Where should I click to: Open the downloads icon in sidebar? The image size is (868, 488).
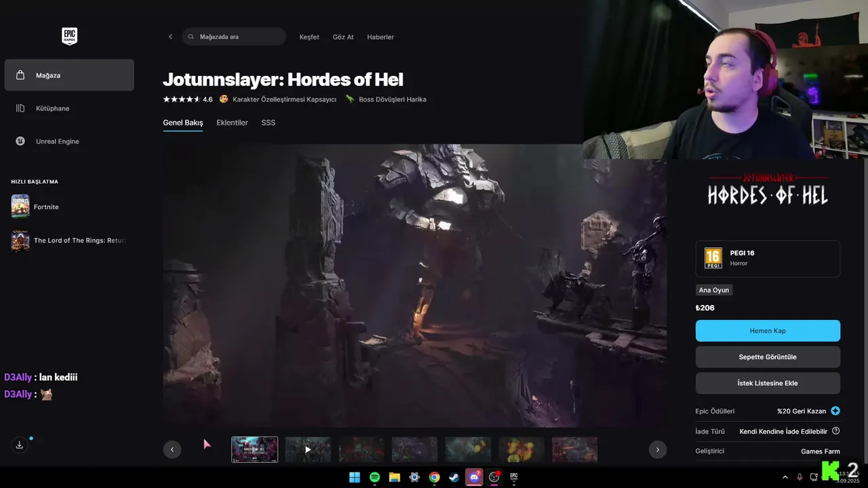pyautogui.click(x=20, y=445)
